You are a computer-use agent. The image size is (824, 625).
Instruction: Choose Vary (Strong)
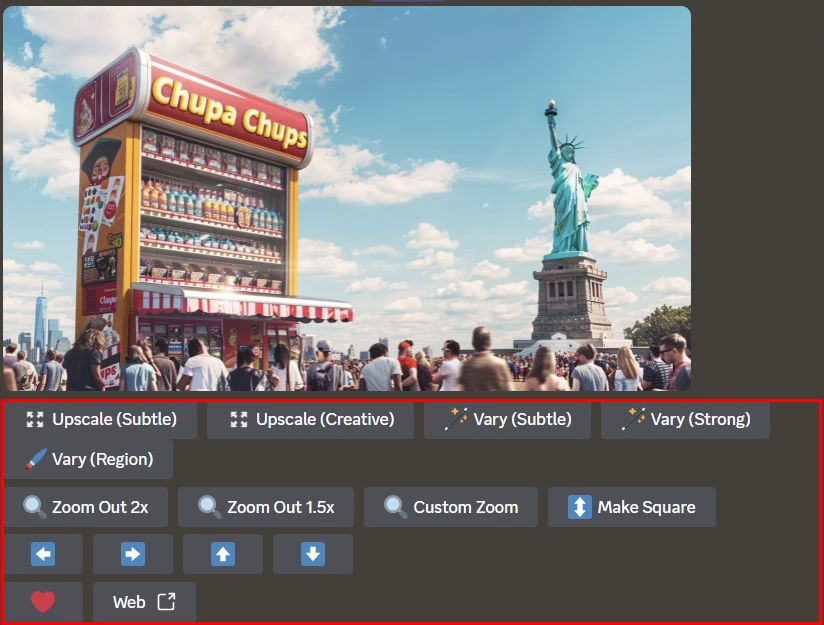(x=685, y=419)
